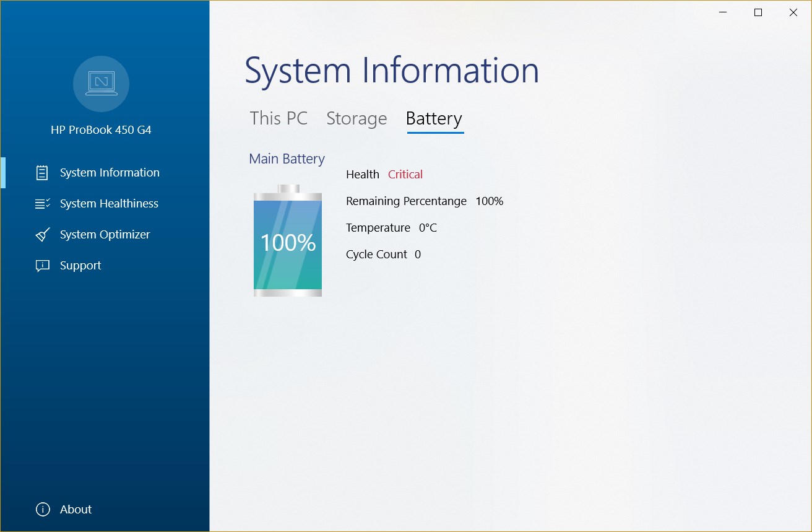Open the Support section label
Screen dimensions: 812x532
point(80,266)
